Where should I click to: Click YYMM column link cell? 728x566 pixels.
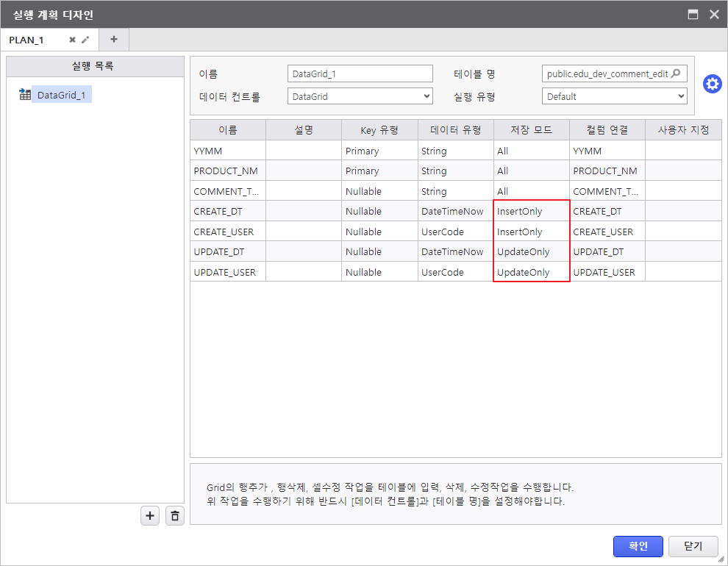(x=607, y=151)
